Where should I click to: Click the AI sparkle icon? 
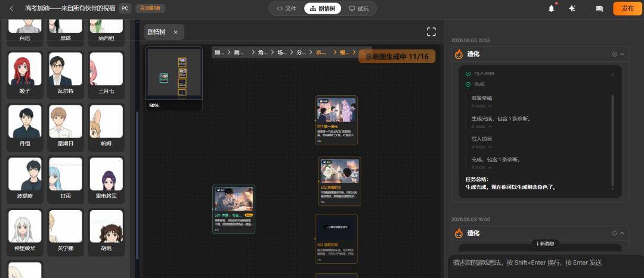tap(572, 8)
